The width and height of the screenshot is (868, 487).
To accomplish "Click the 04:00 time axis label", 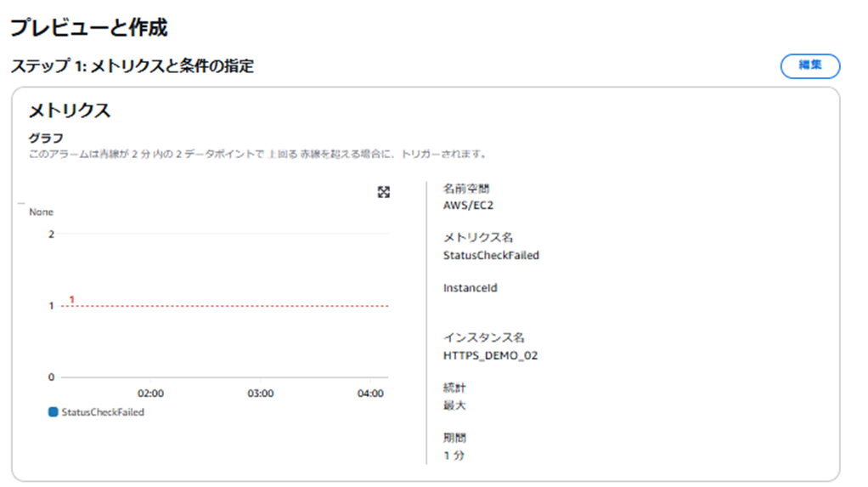I will [x=370, y=394].
